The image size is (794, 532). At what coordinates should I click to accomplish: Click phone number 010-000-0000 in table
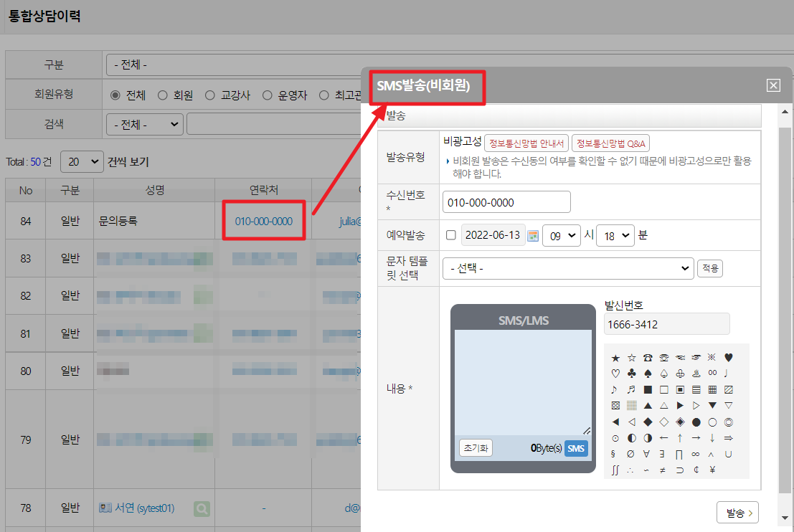click(x=263, y=222)
